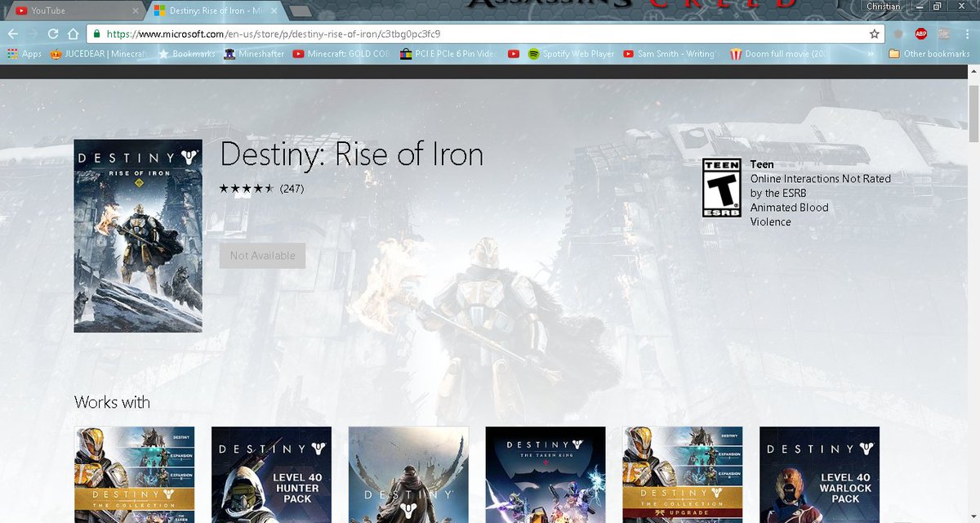The height and width of the screenshot is (523, 980).
Task: Open the Destiny The Taken King card
Action: click(x=546, y=475)
